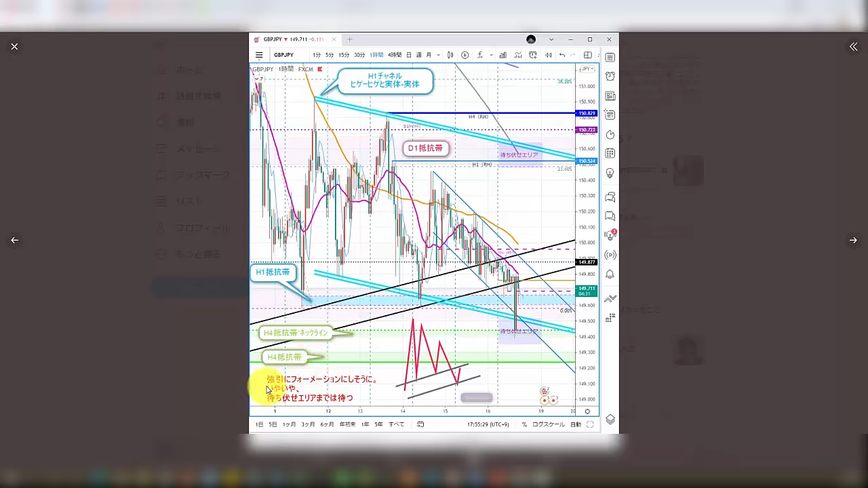The height and width of the screenshot is (488, 868).
Task: Open ideas lightbulb in right sidebar
Action: [x=610, y=174]
